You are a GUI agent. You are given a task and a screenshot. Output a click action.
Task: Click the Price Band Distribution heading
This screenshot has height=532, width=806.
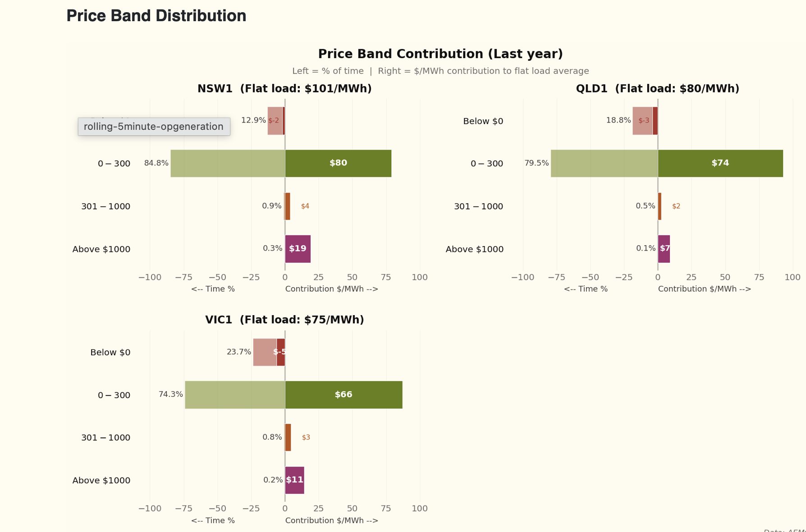156,16
